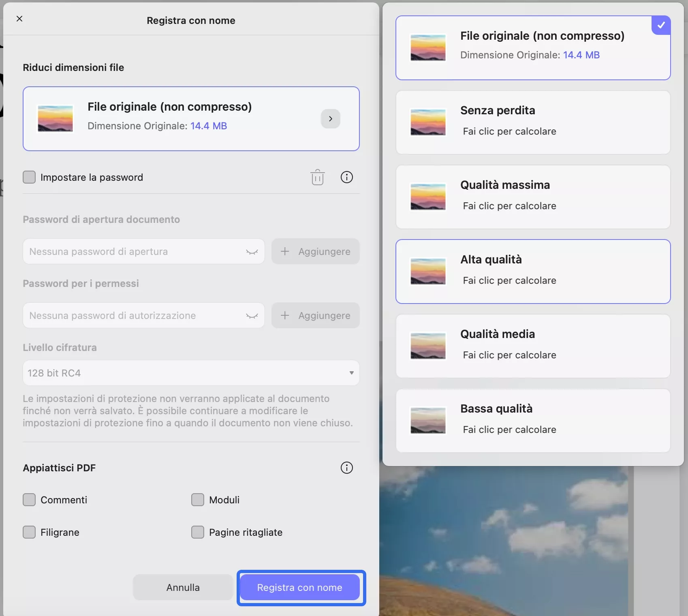Enable the Impostare la password checkbox
This screenshot has width=688, height=616.
[x=29, y=177]
